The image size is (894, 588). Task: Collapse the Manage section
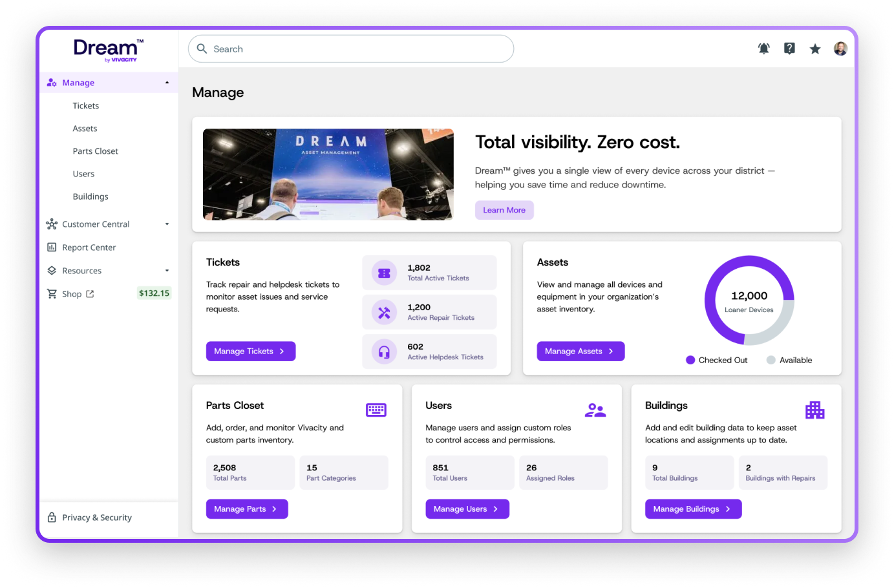click(x=167, y=82)
